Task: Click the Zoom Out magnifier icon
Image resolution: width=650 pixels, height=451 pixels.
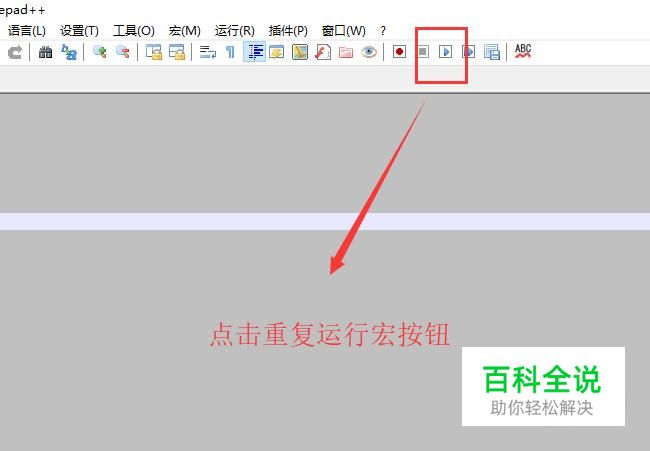Action: 123,52
